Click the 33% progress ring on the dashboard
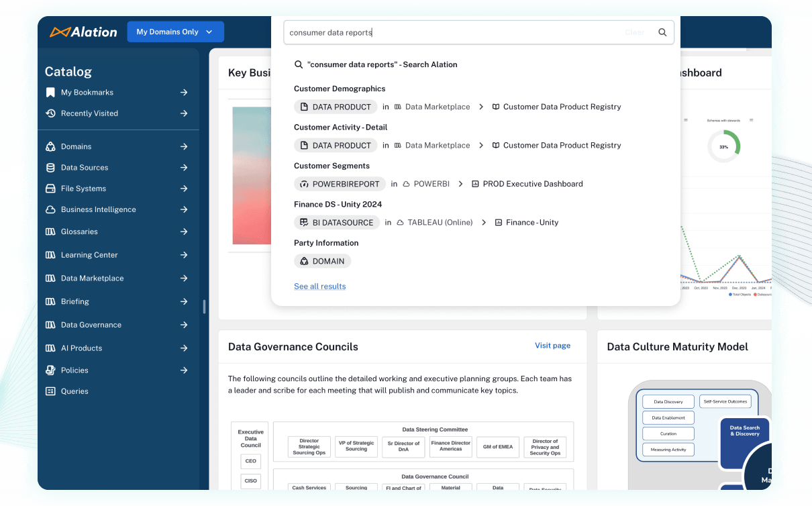This screenshot has height=506, width=812. coord(723,147)
